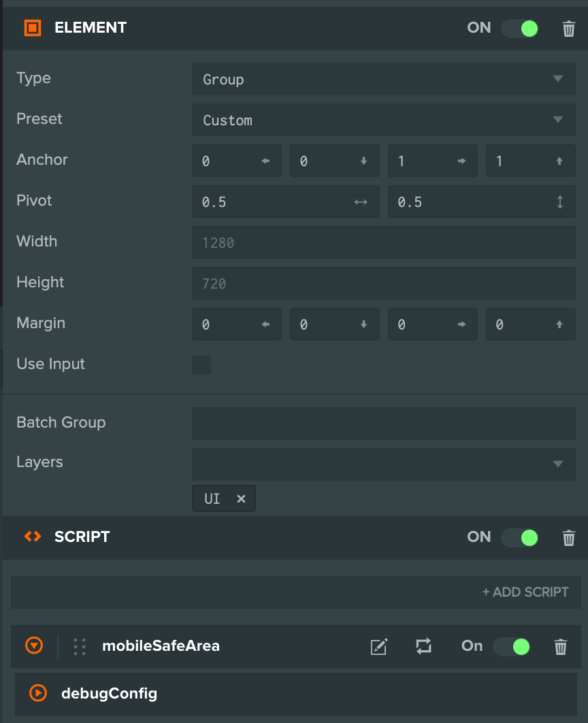
Task: Delete the Script component via trash icon
Action: [569, 538]
